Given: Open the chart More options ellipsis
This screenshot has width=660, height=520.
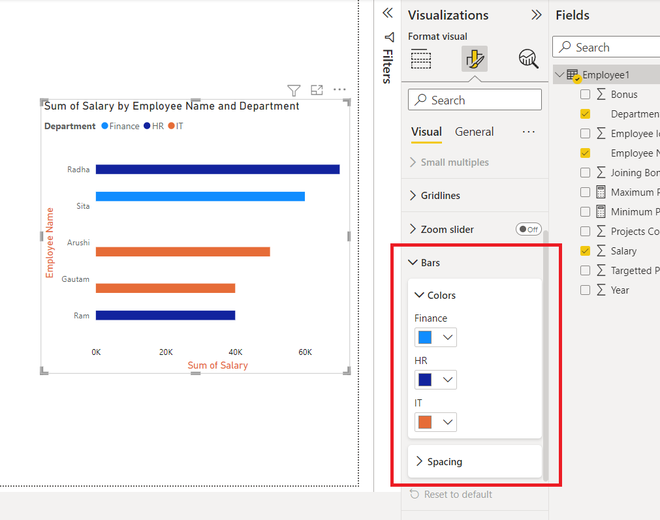Looking at the screenshot, I should (x=339, y=89).
